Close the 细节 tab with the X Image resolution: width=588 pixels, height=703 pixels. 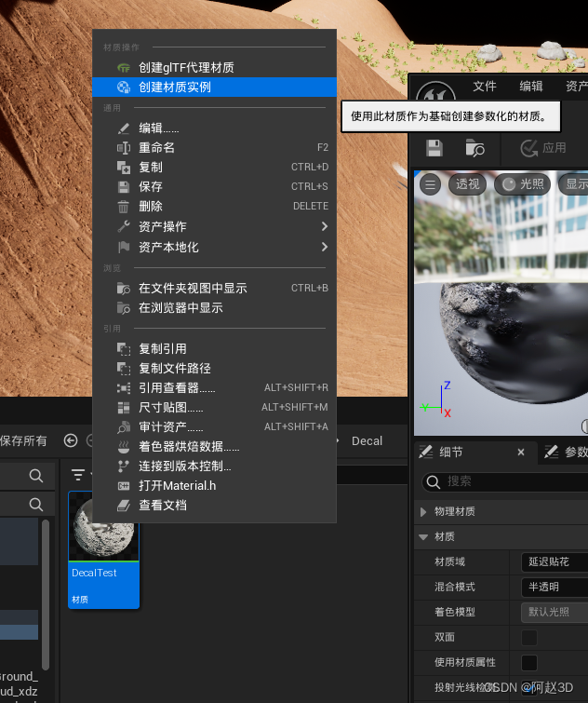pyautogui.click(x=521, y=453)
